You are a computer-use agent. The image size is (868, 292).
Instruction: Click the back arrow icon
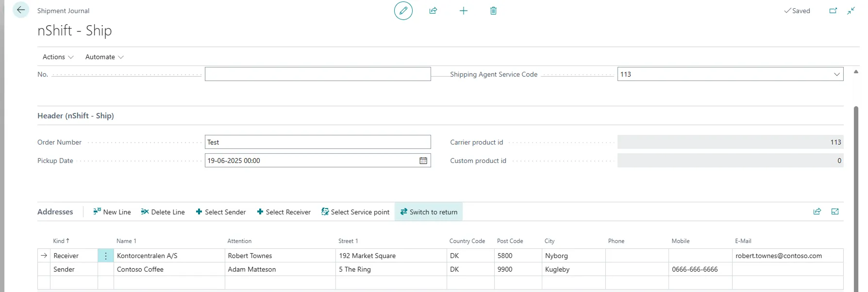coord(21,10)
